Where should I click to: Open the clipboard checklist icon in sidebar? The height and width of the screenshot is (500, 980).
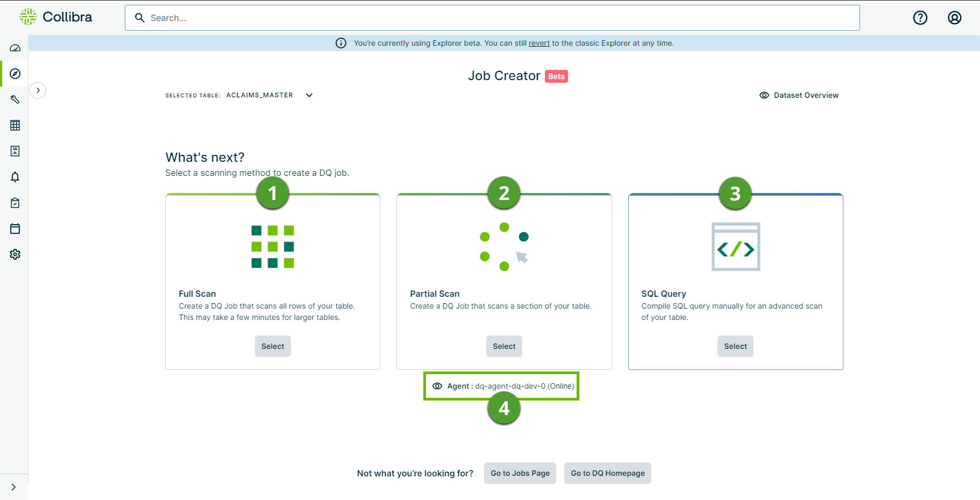[15, 203]
